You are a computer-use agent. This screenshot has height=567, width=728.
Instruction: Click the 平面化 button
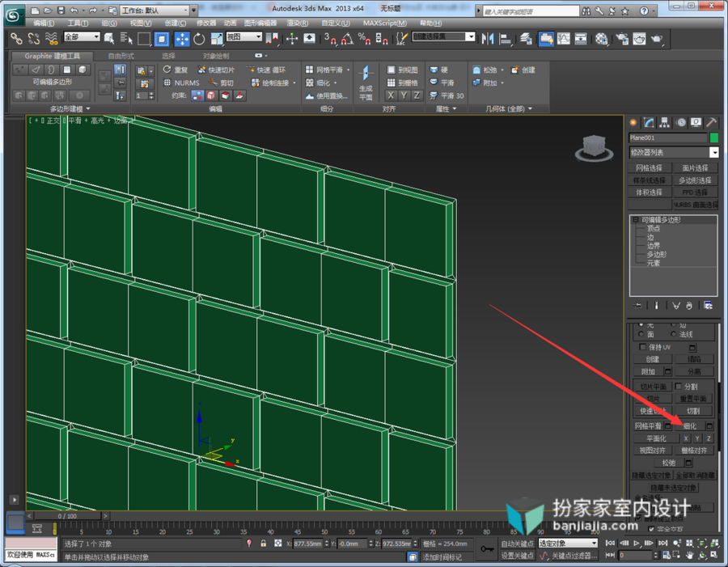click(657, 438)
